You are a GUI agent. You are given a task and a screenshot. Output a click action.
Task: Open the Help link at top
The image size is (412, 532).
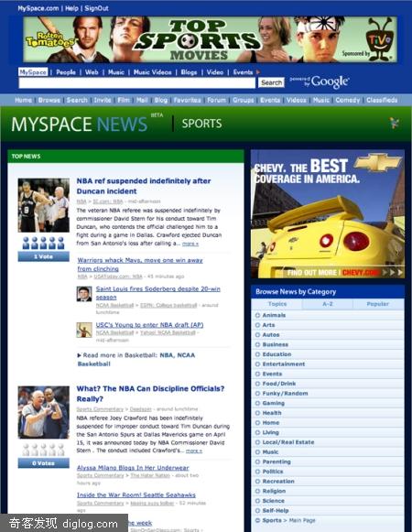tap(71, 8)
